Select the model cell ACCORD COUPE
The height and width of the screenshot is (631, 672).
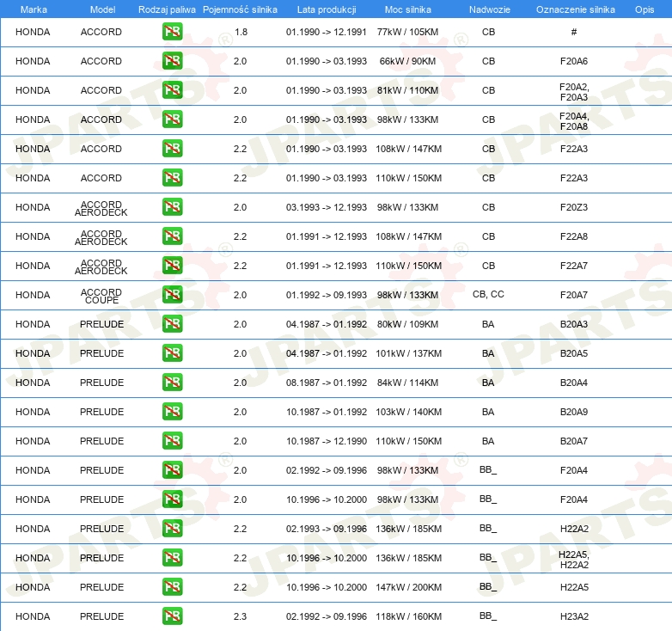[101, 296]
